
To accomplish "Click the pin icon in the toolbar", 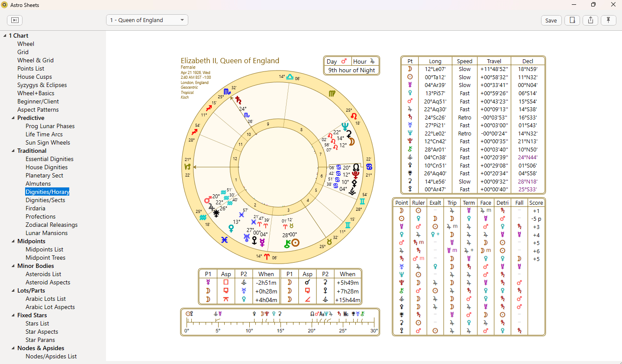I will [x=608, y=20].
